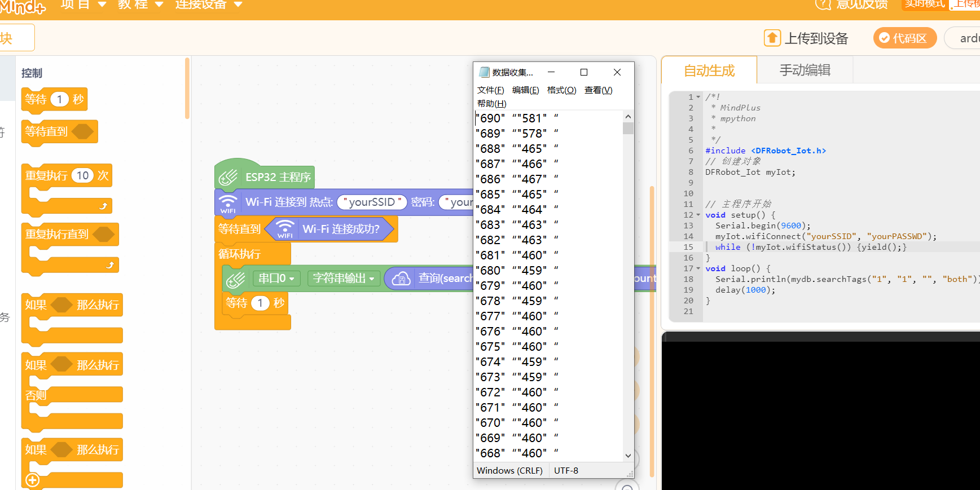The height and width of the screenshot is (490, 980).
Task: Click 上传到设备 upload button
Action: [806, 38]
